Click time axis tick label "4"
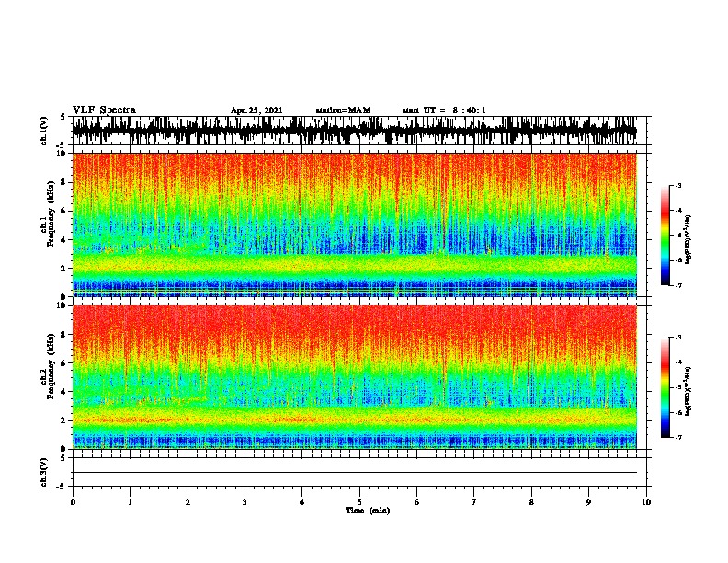The image size is (728, 563). [x=302, y=501]
